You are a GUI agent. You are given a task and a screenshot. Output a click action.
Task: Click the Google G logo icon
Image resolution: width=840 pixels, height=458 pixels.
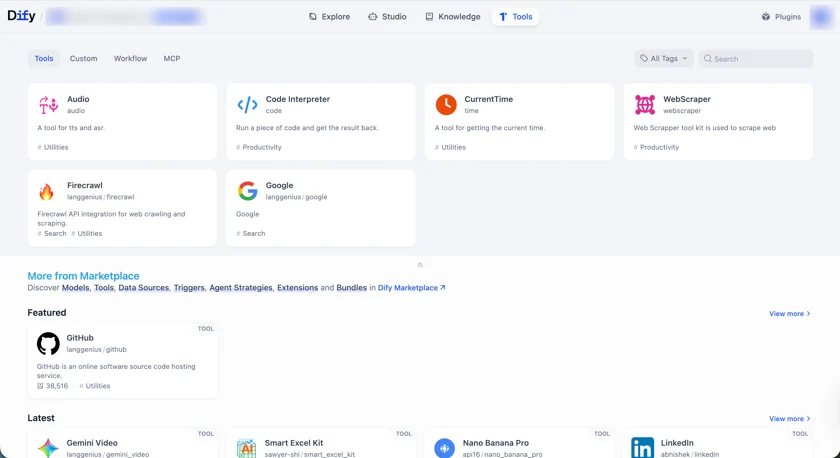tap(247, 191)
